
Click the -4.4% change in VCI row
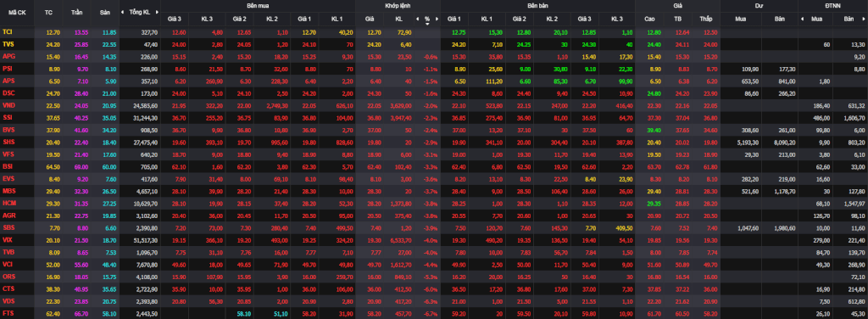point(431,264)
